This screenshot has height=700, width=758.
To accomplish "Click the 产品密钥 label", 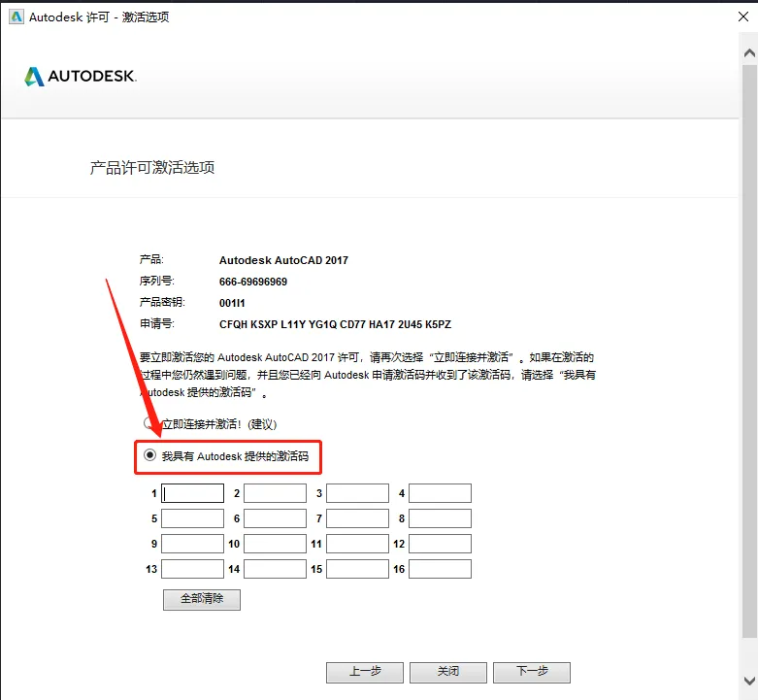I will 162,302.
